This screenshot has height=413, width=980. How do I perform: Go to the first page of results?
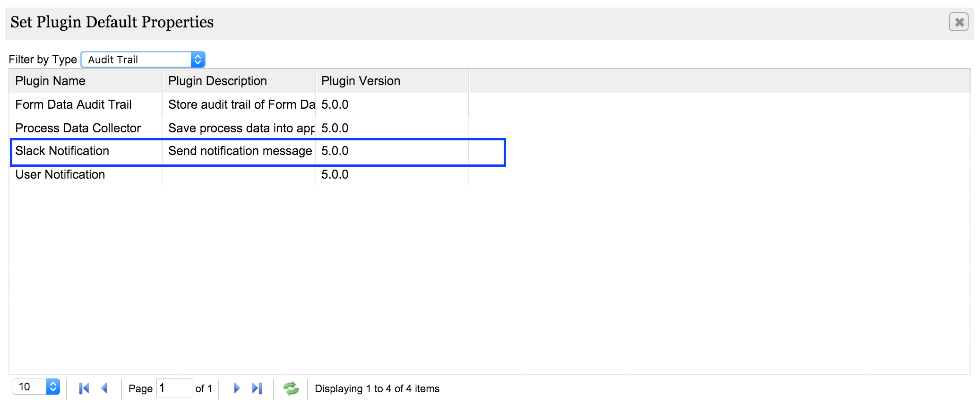click(x=84, y=388)
